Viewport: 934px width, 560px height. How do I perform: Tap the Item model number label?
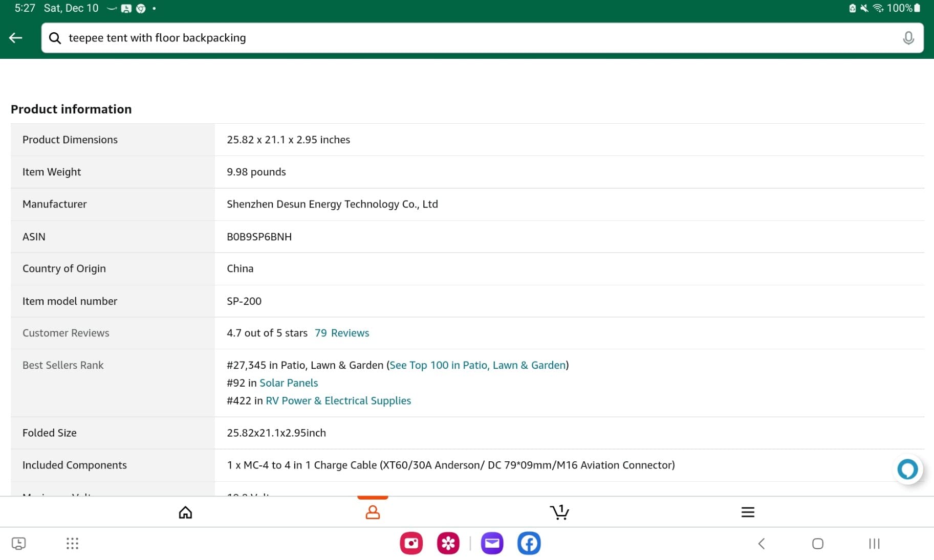point(70,301)
